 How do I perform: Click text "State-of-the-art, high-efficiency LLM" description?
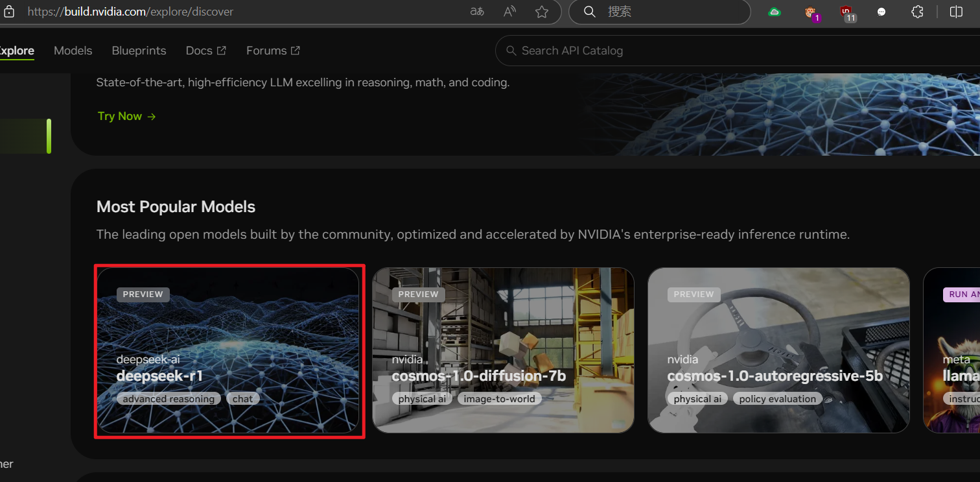tap(303, 83)
